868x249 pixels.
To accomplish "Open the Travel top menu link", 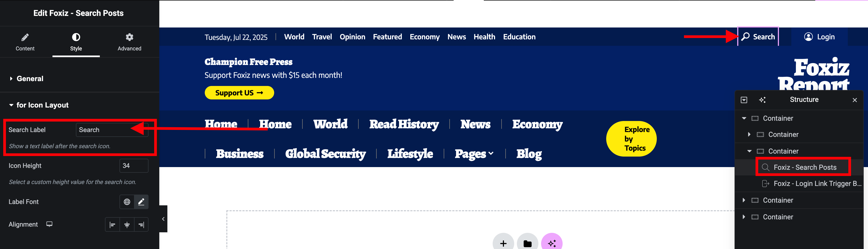I will [x=322, y=37].
